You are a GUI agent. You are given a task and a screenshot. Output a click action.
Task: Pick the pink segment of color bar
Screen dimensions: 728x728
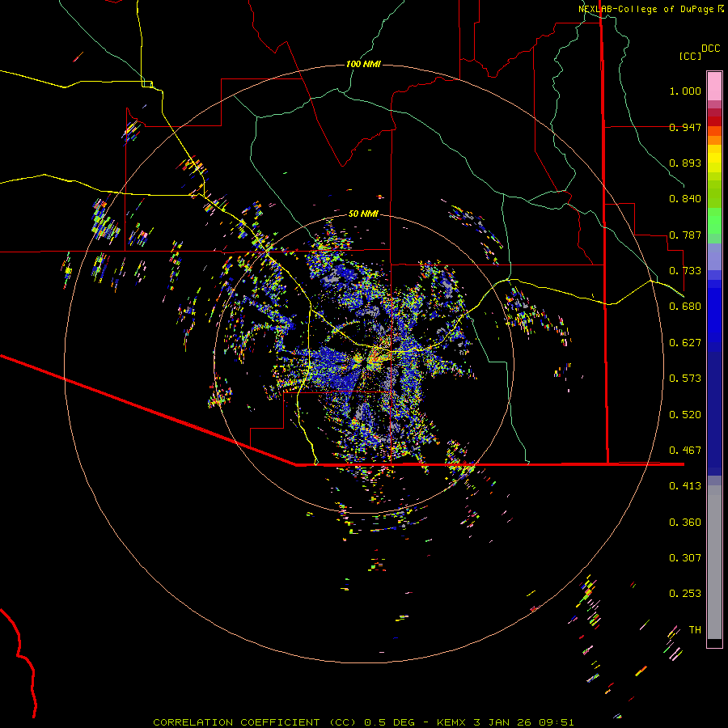point(714,86)
